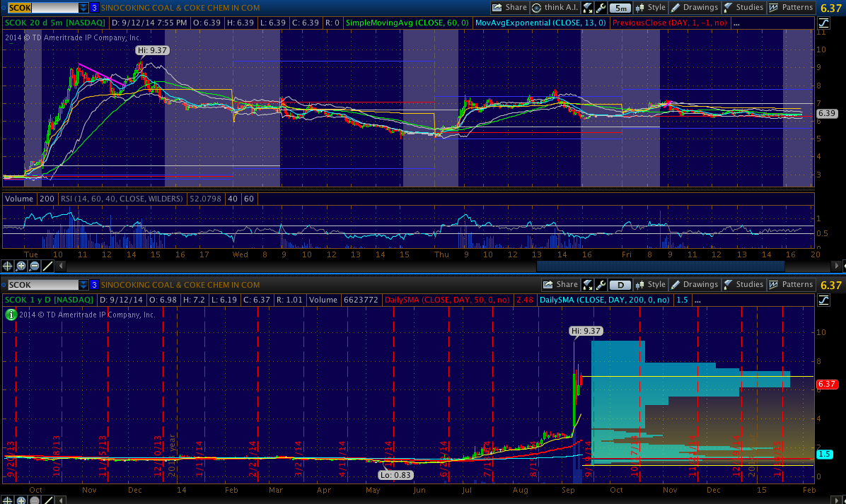This screenshot has height=504, width=846.
Task: Click the Share button in upper chart
Action: point(509,8)
